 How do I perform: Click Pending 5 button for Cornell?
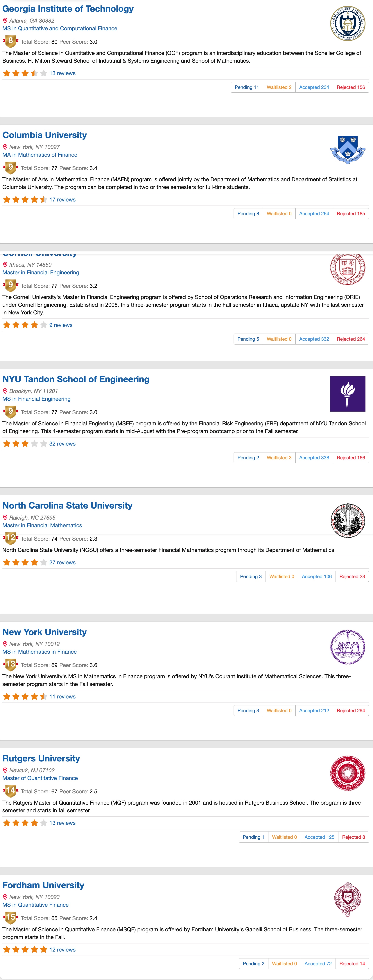click(248, 339)
